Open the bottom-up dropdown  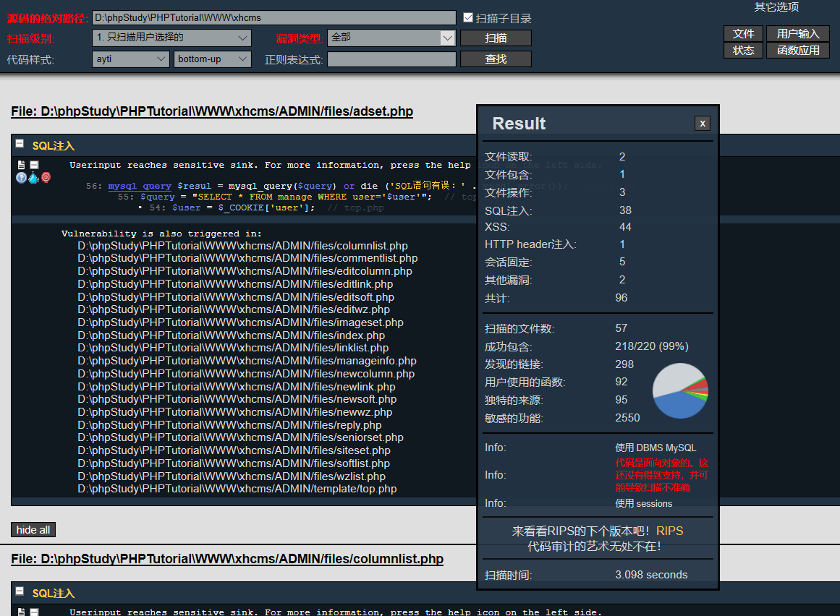tap(213, 59)
